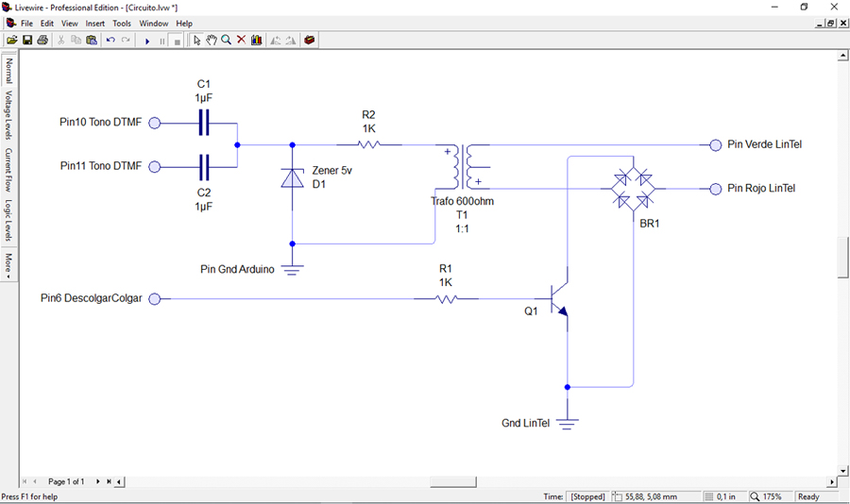Start the simulation with the Play button
This screenshot has width=850, height=504.
coord(147,41)
